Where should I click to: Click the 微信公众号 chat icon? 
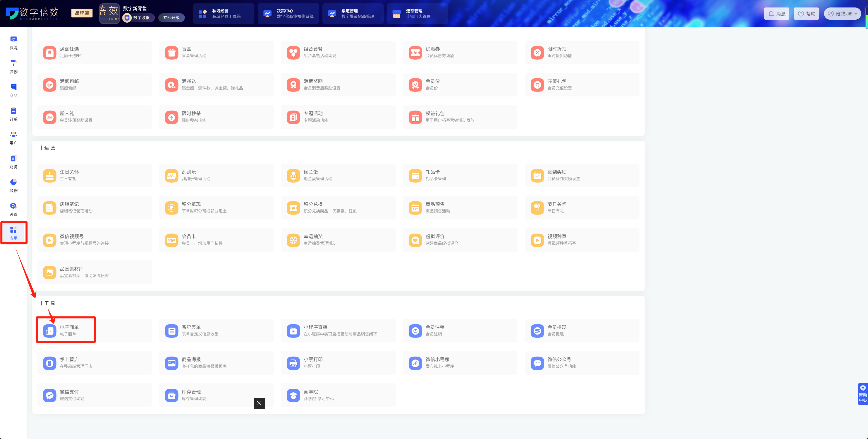tap(537, 363)
